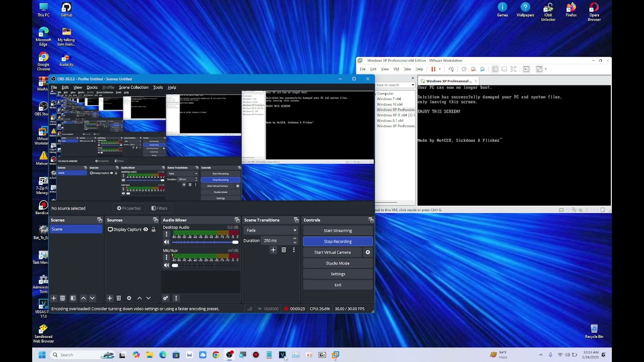Open OBS Tools menu
This screenshot has width=644, height=362.
tap(158, 87)
